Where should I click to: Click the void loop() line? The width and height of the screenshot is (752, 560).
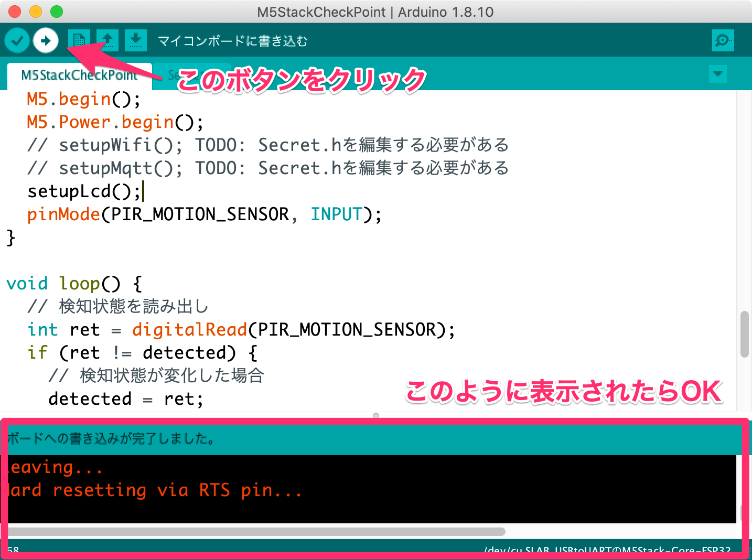(x=74, y=284)
